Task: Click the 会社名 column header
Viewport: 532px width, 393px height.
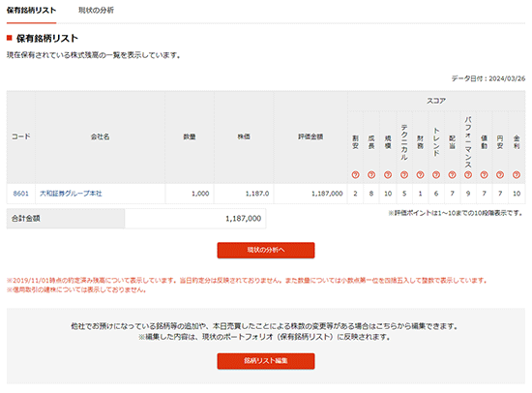Action: [x=100, y=136]
